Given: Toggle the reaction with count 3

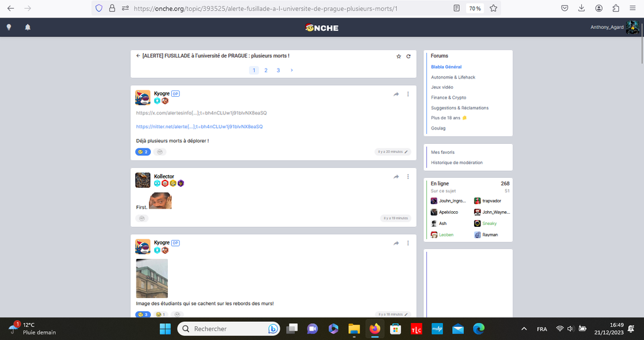Looking at the screenshot, I should tap(143, 314).
